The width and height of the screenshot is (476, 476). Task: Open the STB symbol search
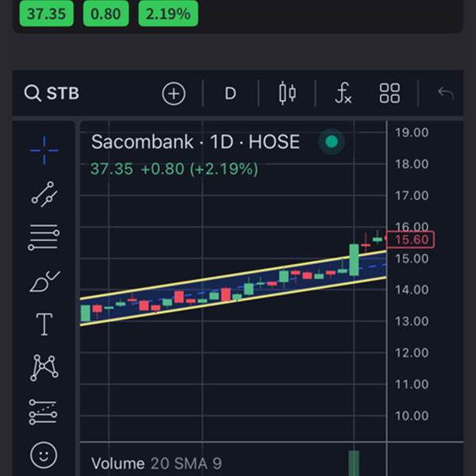[52, 93]
